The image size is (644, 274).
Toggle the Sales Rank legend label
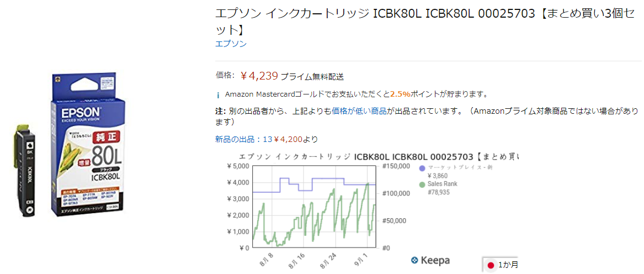click(x=443, y=184)
